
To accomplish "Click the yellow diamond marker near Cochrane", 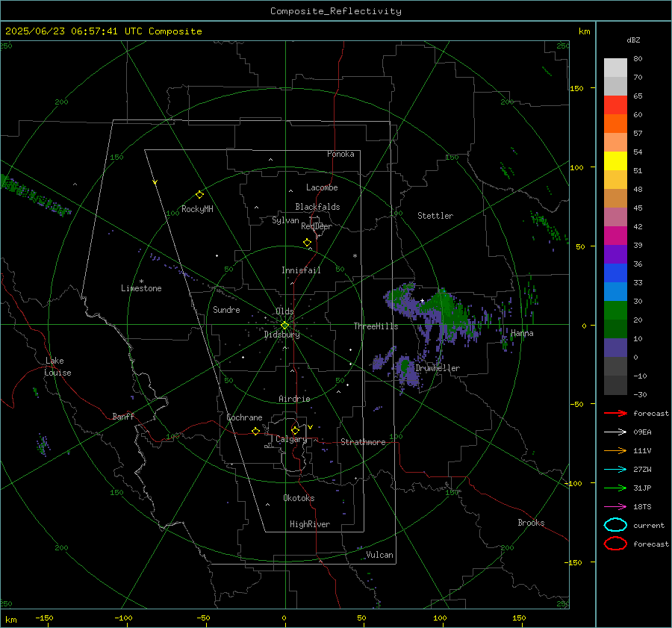I will click(255, 431).
